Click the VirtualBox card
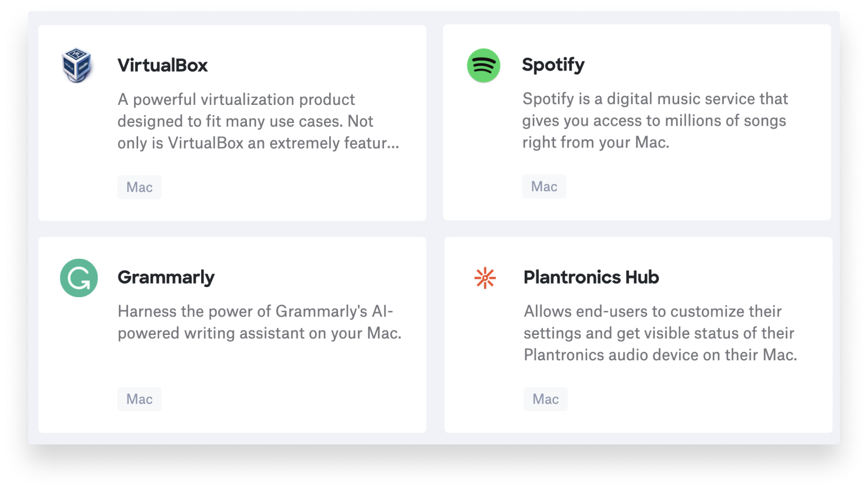The image size is (868, 490). pyautogui.click(x=232, y=122)
